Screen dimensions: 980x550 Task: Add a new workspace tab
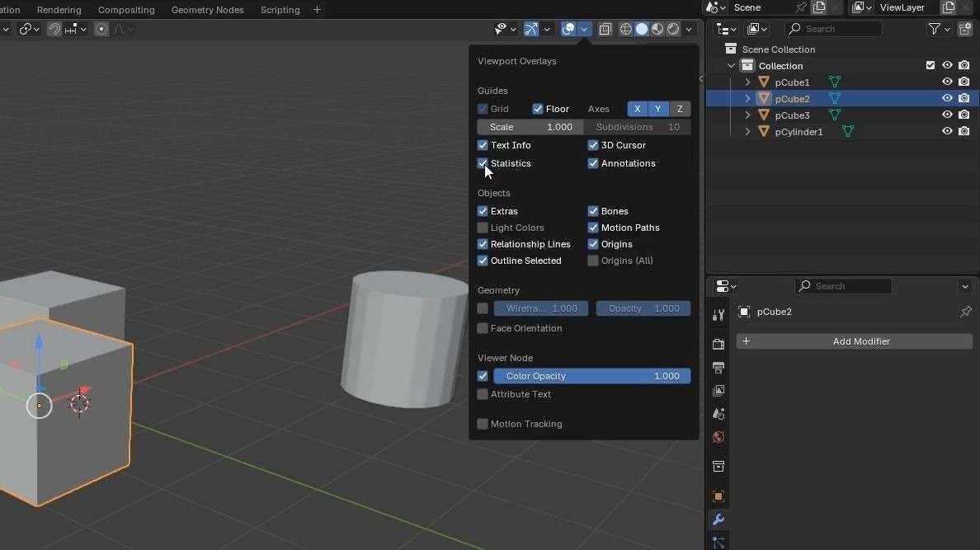[317, 9]
